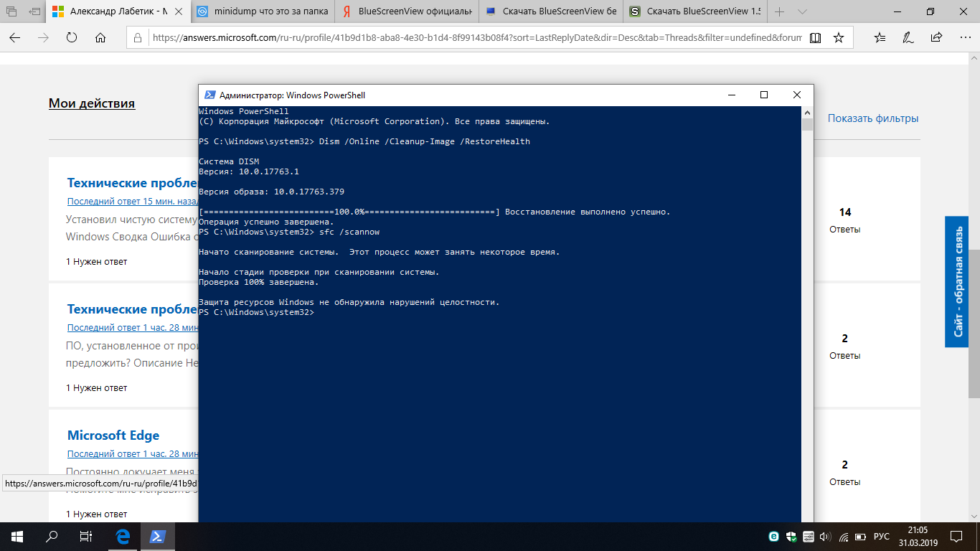Open Последний ответ 15 мин. назад link
The image size is (980, 551).
pyautogui.click(x=132, y=202)
